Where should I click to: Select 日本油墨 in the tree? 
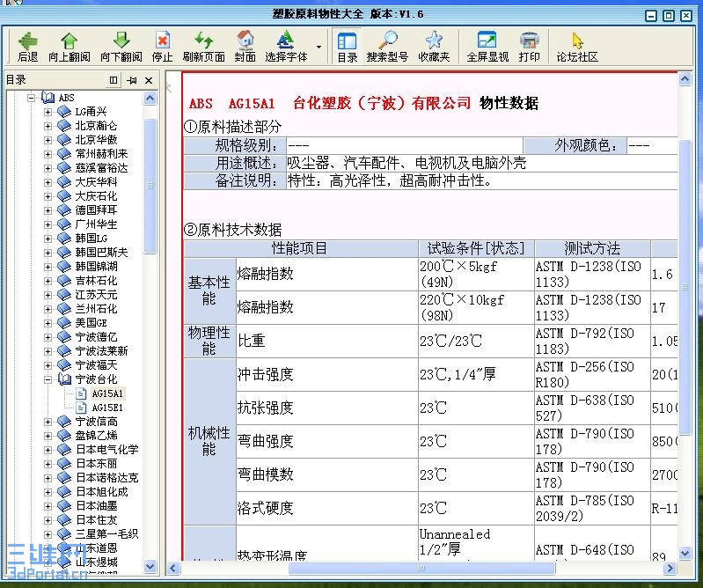click(x=96, y=506)
